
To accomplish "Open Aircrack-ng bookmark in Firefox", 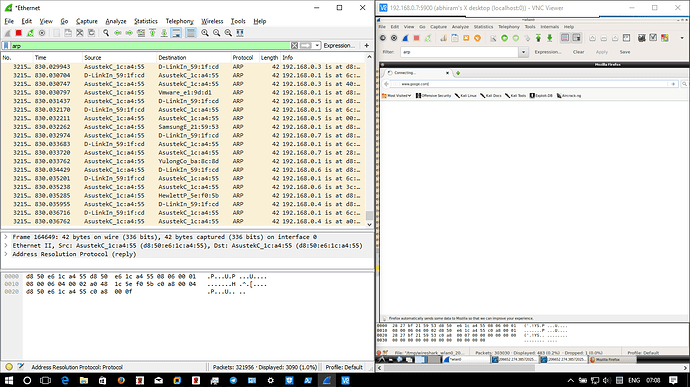I will [569, 96].
